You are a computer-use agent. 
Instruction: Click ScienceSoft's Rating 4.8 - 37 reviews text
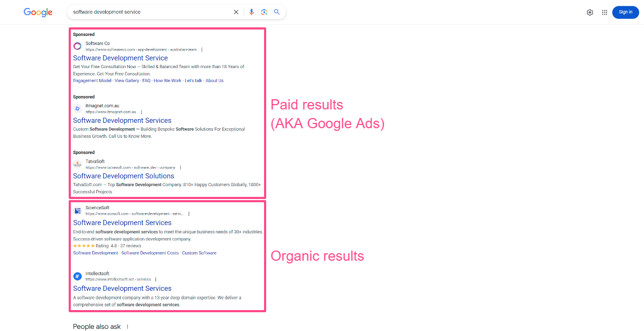[x=119, y=246]
